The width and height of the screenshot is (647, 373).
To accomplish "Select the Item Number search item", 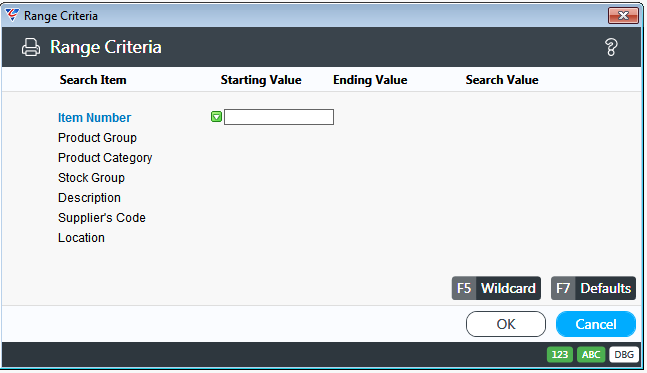I will 94,118.
